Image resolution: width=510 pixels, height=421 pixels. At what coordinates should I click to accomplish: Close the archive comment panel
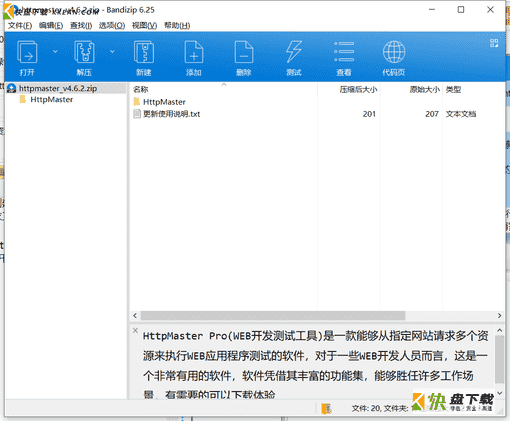pos(135,330)
